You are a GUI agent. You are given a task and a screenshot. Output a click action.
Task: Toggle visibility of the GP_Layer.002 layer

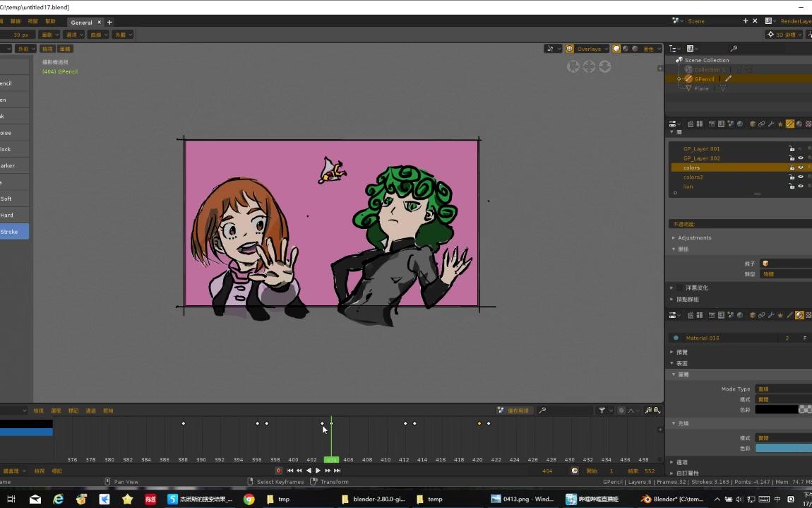click(801, 158)
